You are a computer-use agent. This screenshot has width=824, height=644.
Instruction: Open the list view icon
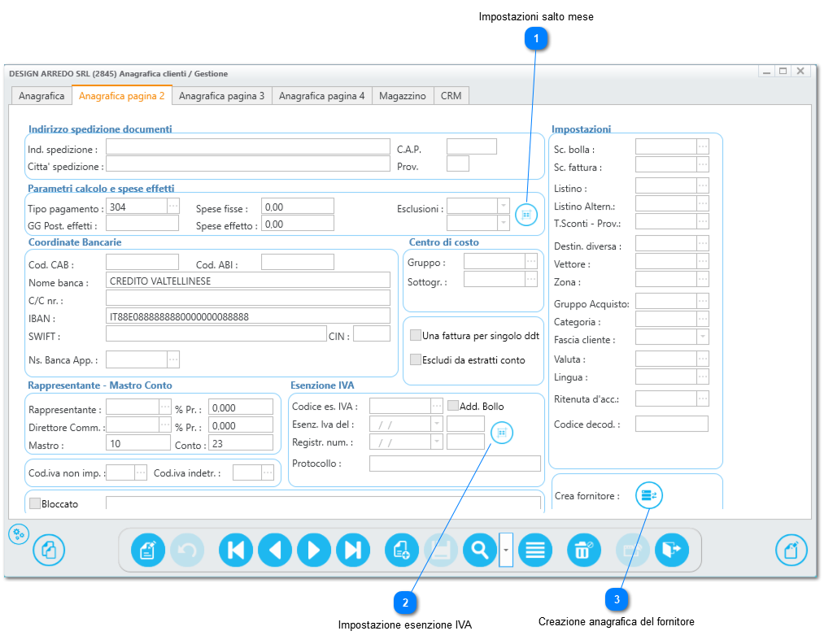click(535, 550)
